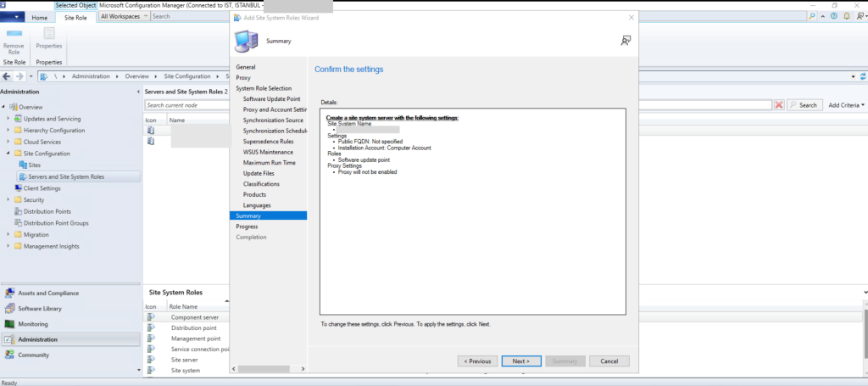The height and width of the screenshot is (386, 868).
Task: Expand the Updates and Servicing node
Action: coord(8,119)
